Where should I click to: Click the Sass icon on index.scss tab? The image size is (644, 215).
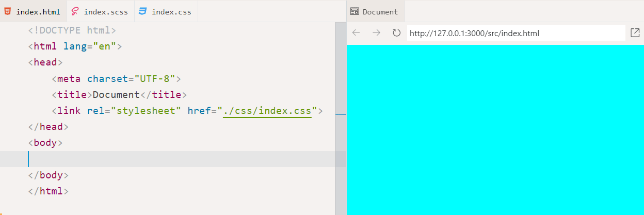click(x=75, y=11)
